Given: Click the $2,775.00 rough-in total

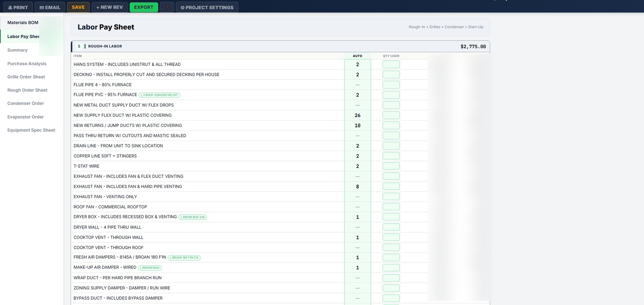Looking at the screenshot, I should coord(473,47).
